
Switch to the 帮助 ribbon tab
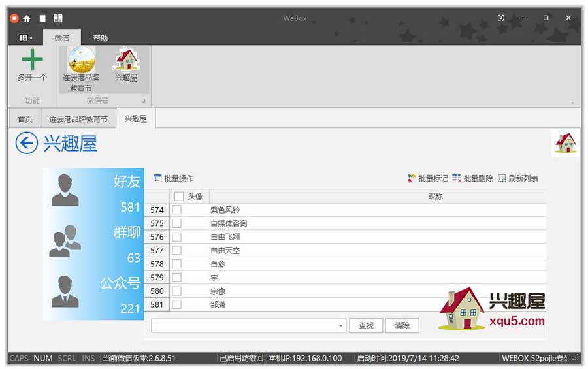[x=100, y=38]
